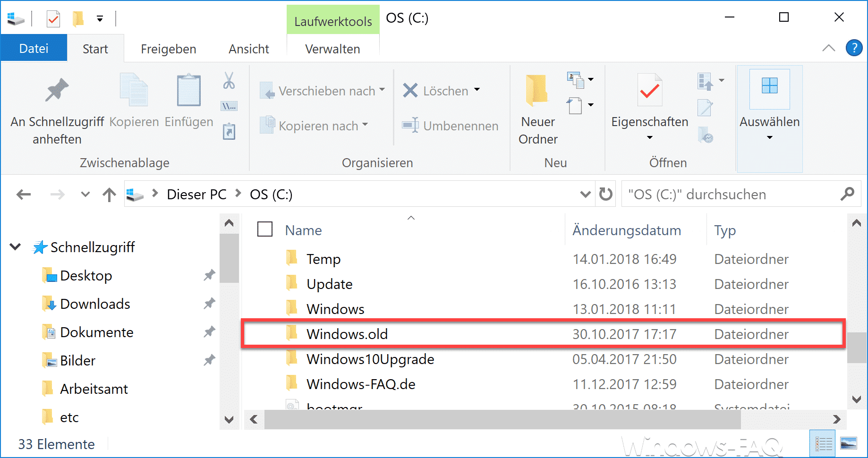Click the Eigenschaften checkmark icon
The width and height of the screenshot is (868, 458).
650,90
